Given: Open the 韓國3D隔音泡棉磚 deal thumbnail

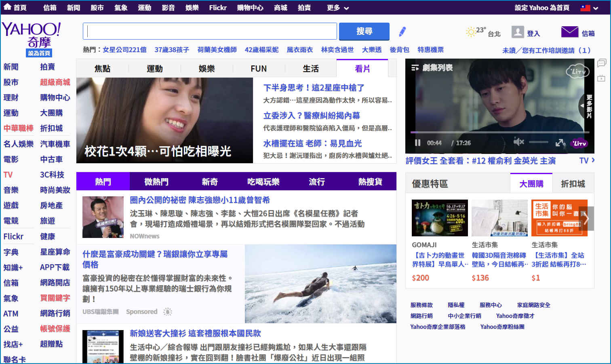Looking at the screenshot, I should click(x=500, y=218).
